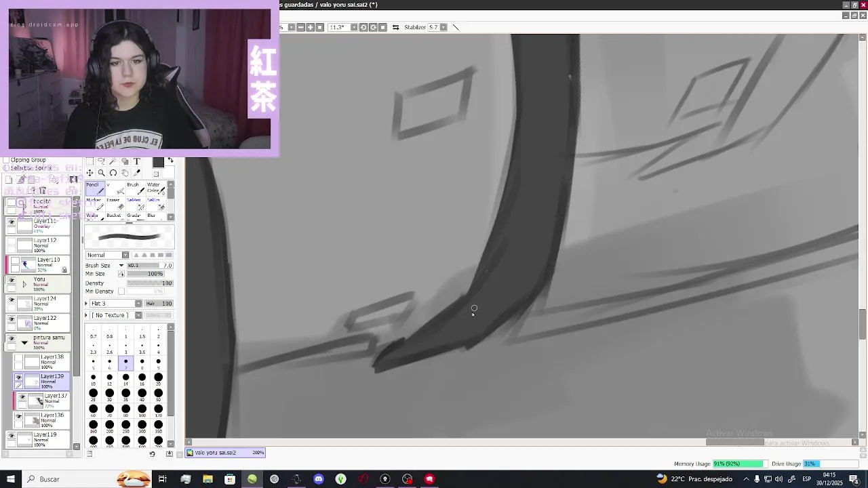This screenshot has height=488, width=868.
Task: Open the zoom percentage dropdown
Action: (292, 27)
